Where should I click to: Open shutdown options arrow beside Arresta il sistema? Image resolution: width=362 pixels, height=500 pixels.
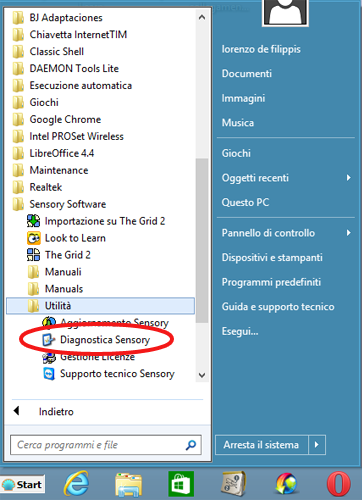(x=317, y=445)
